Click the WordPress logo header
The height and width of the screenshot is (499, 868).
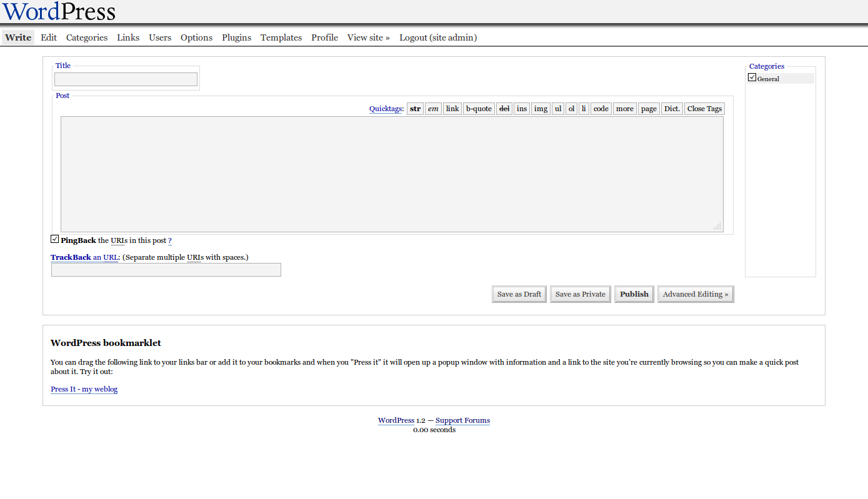(59, 11)
